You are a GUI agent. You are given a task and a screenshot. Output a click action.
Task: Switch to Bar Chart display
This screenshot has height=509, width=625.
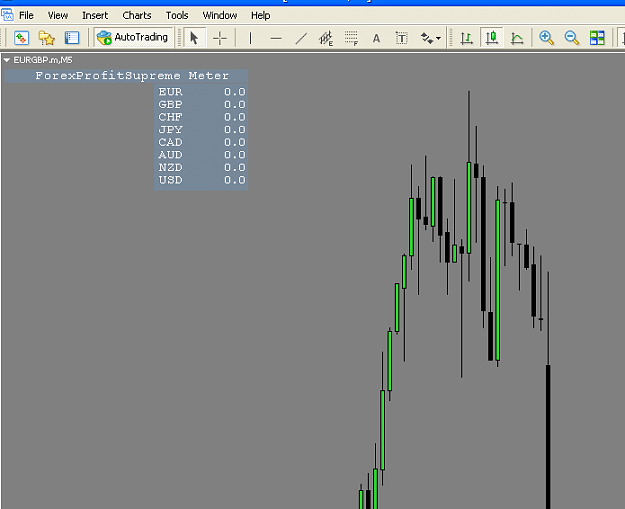(x=466, y=38)
